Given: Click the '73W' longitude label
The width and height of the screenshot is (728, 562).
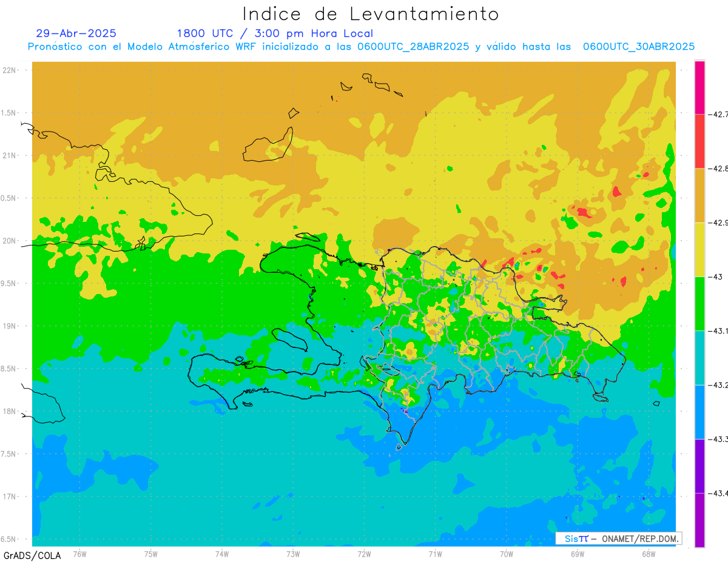Looking at the screenshot, I should [293, 554].
